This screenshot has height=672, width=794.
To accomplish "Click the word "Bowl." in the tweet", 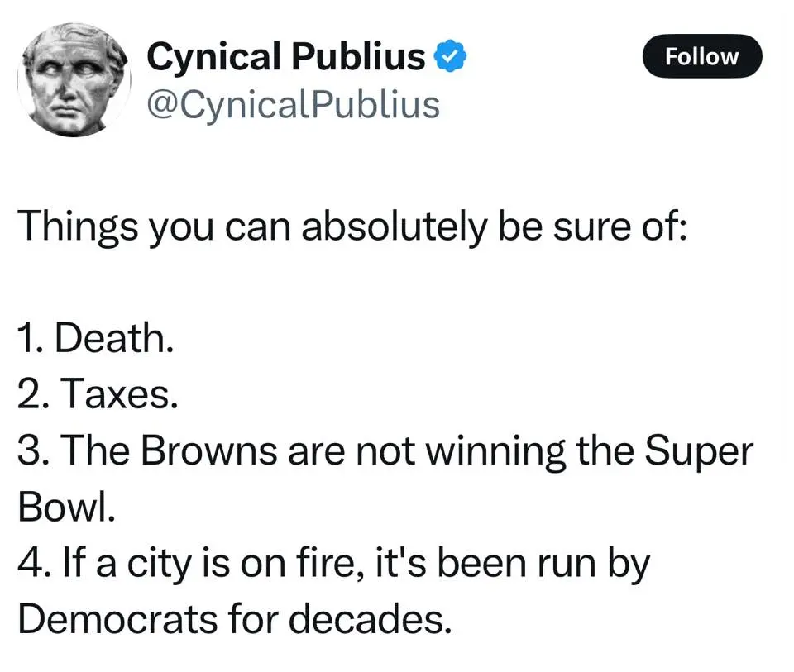I will click(64, 508).
